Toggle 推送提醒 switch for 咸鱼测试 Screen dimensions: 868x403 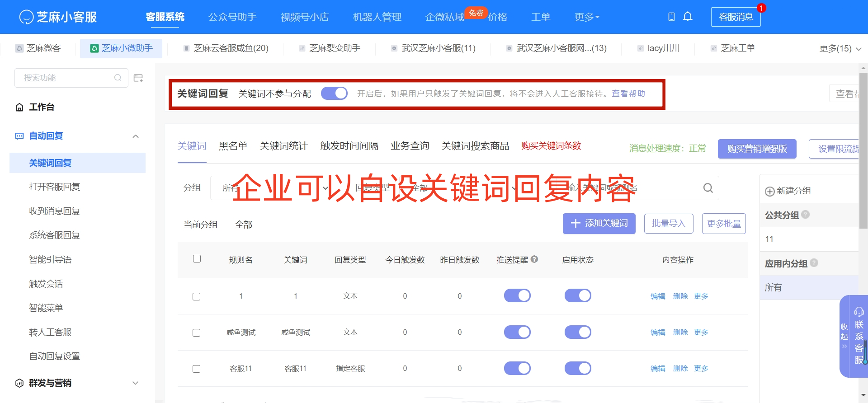[x=517, y=333]
